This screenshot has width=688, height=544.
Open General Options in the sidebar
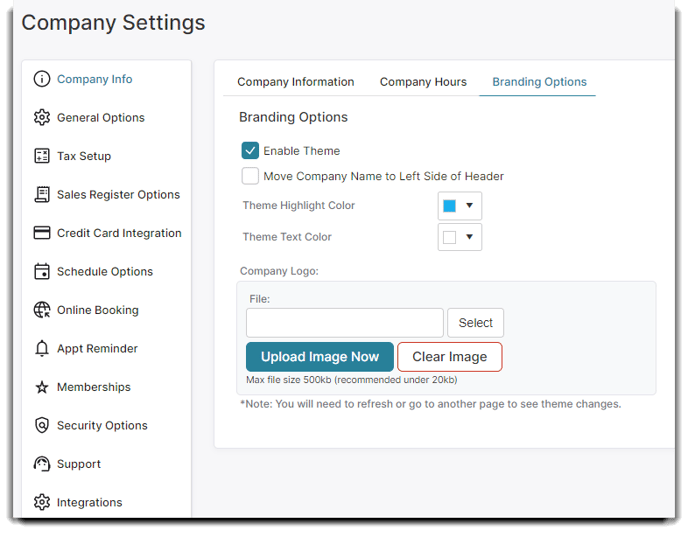pos(101,118)
